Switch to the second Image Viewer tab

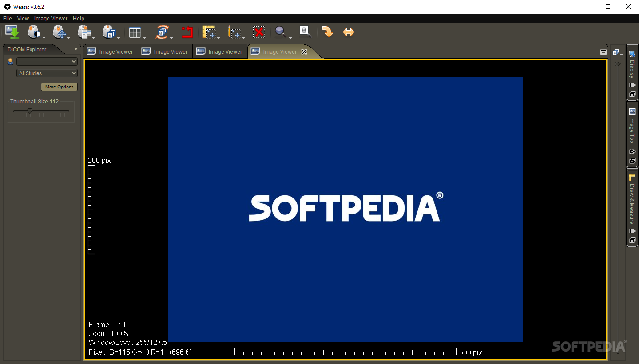tap(165, 51)
